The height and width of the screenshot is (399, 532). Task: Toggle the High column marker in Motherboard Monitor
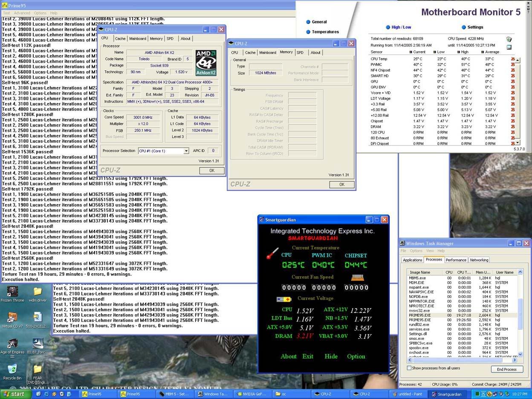point(458,52)
